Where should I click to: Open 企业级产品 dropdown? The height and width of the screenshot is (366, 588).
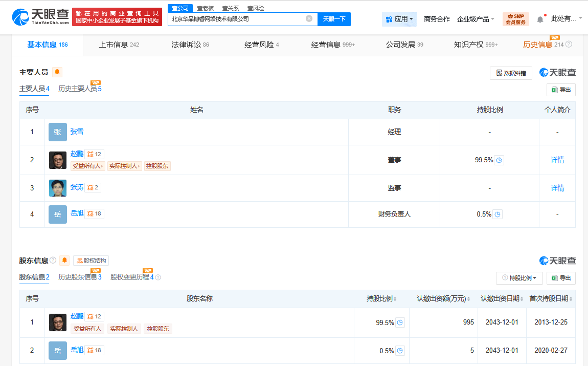coord(476,19)
